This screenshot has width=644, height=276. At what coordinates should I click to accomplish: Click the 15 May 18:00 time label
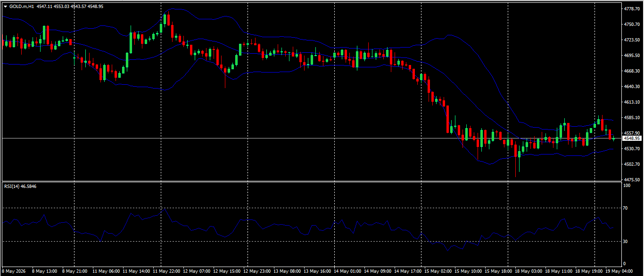click(498, 271)
